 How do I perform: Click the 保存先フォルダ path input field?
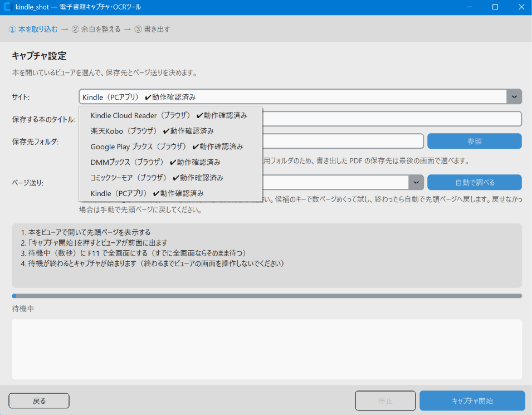pyautogui.click(x=343, y=141)
